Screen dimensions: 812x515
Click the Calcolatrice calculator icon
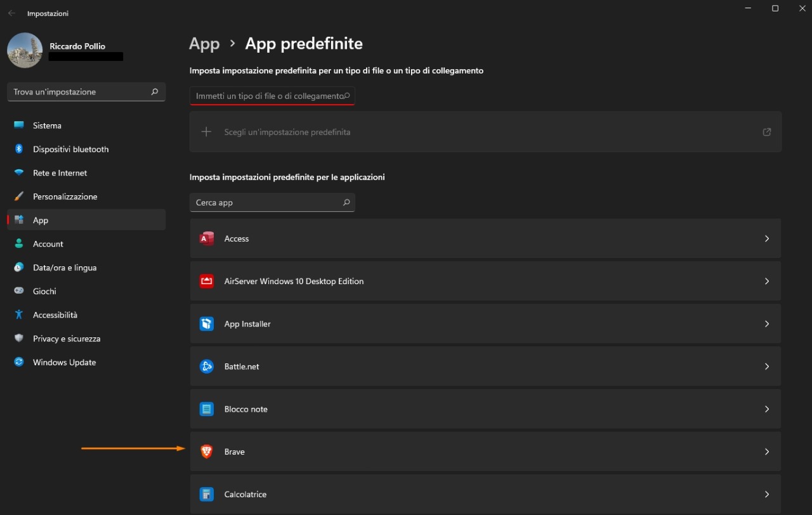point(207,494)
